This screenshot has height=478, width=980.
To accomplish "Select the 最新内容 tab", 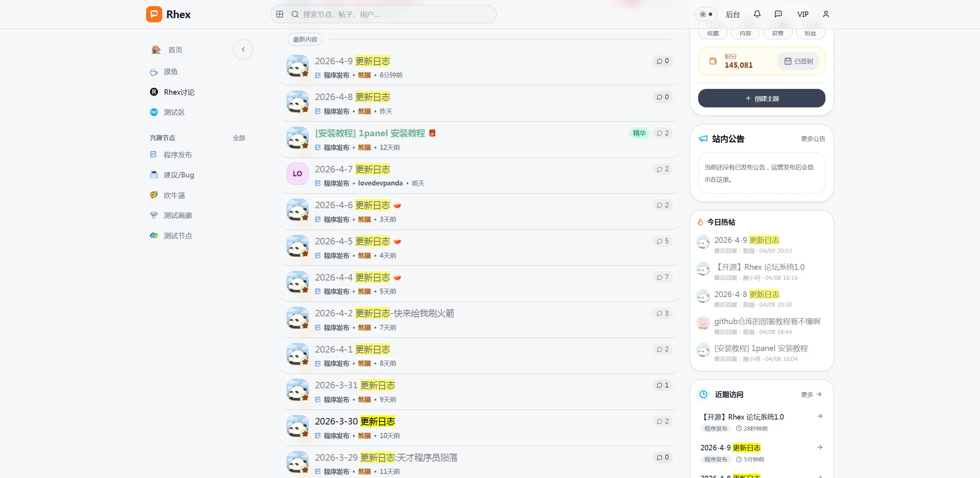I will [x=305, y=39].
